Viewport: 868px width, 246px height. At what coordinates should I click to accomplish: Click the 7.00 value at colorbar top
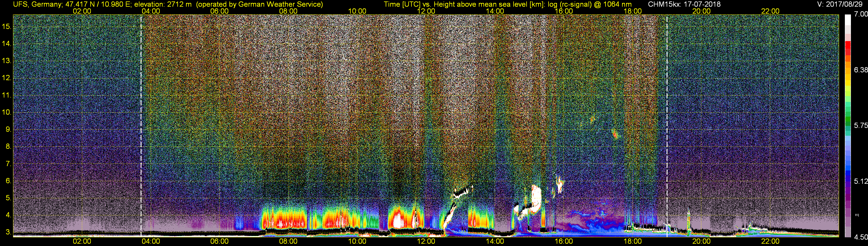[860, 14]
